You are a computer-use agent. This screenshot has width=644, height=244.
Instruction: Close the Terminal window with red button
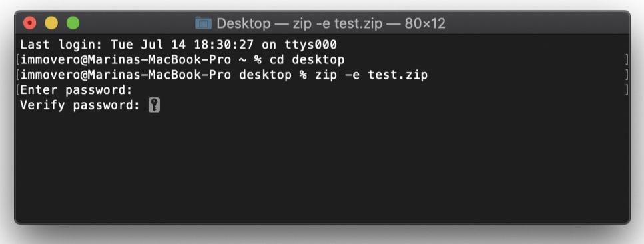[x=30, y=23]
